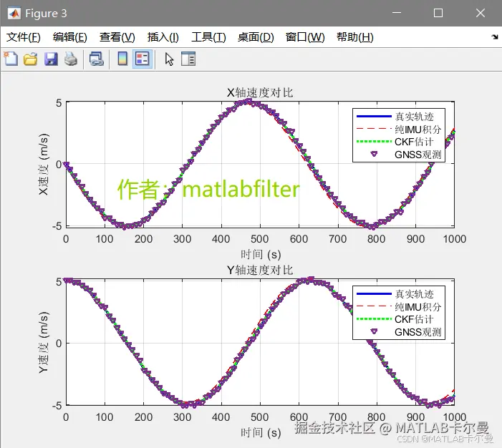The height and width of the screenshot is (448, 502).
Task: Click CKF估计 in the top legend
Action: (414, 142)
